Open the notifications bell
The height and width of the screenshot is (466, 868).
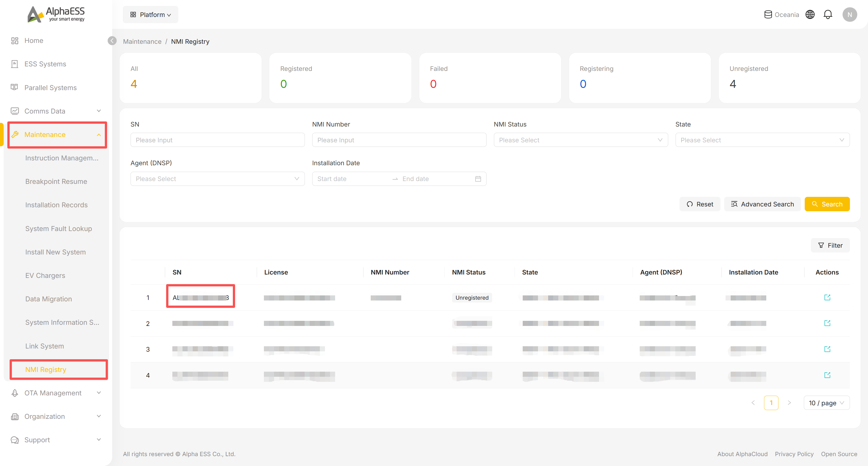click(828, 14)
